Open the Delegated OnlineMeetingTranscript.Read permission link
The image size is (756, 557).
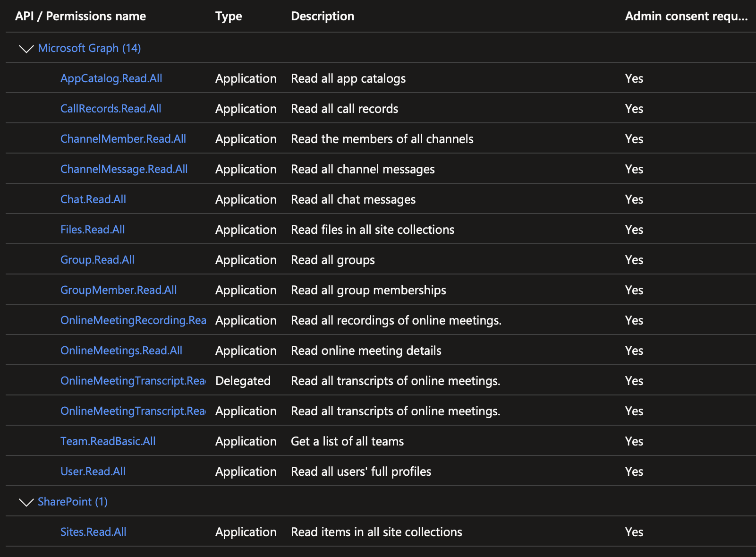133,381
